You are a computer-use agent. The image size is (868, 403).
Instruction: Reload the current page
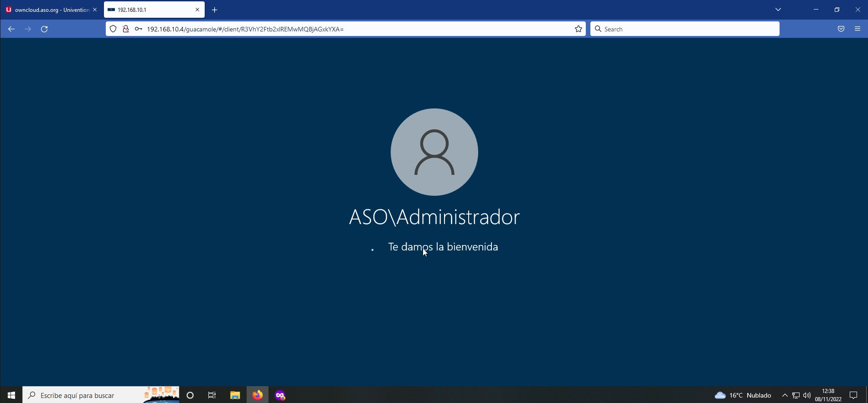point(44,29)
